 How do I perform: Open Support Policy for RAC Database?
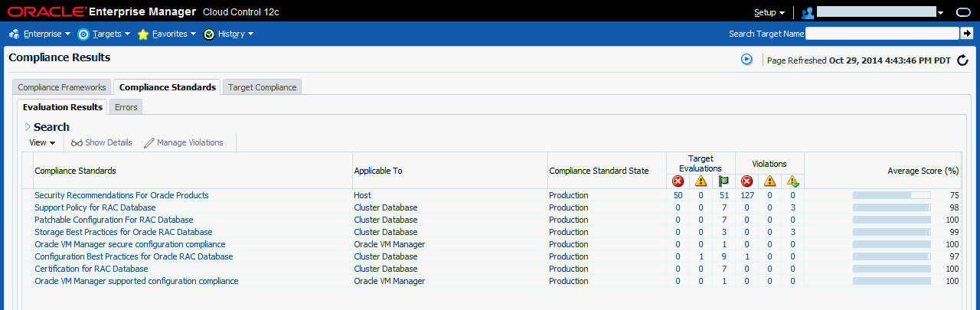pos(95,207)
